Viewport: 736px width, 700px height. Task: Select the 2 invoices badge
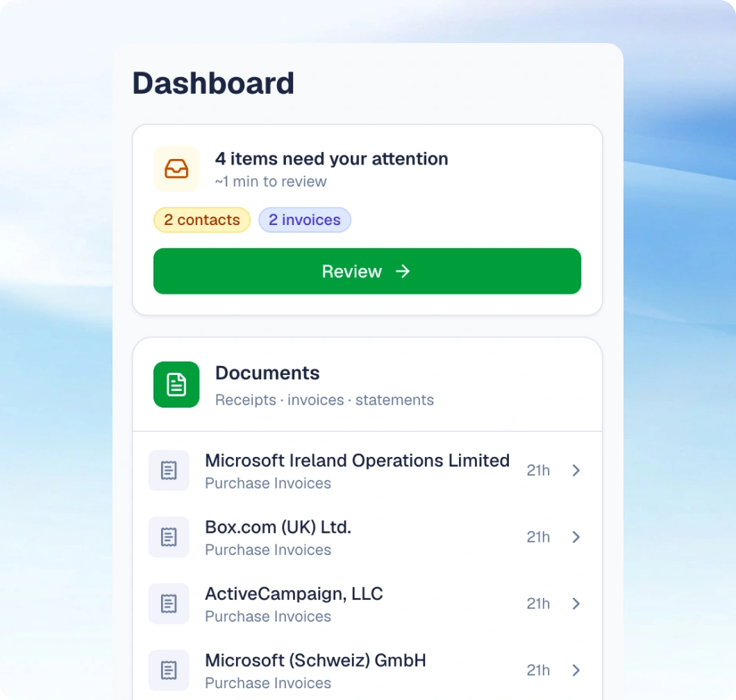[305, 219]
